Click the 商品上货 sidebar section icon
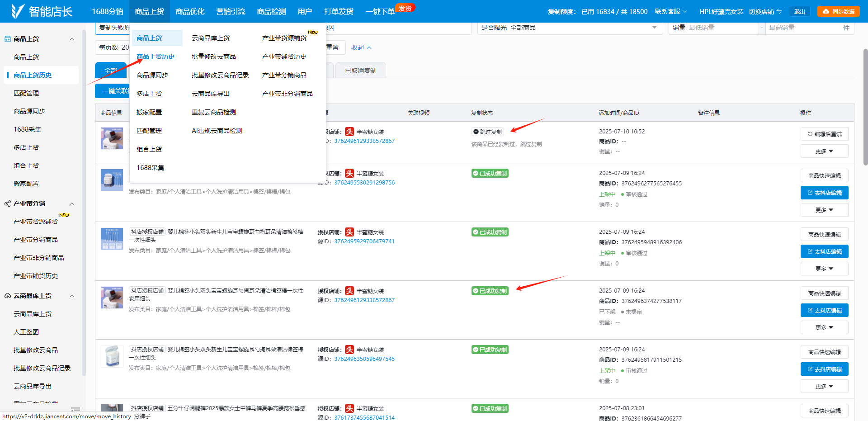 click(x=8, y=39)
